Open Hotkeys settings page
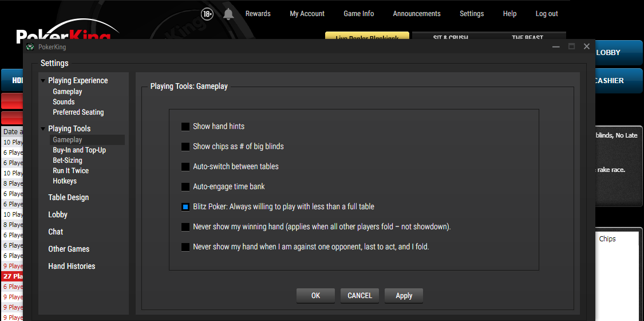The width and height of the screenshot is (644, 321). point(65,181)
